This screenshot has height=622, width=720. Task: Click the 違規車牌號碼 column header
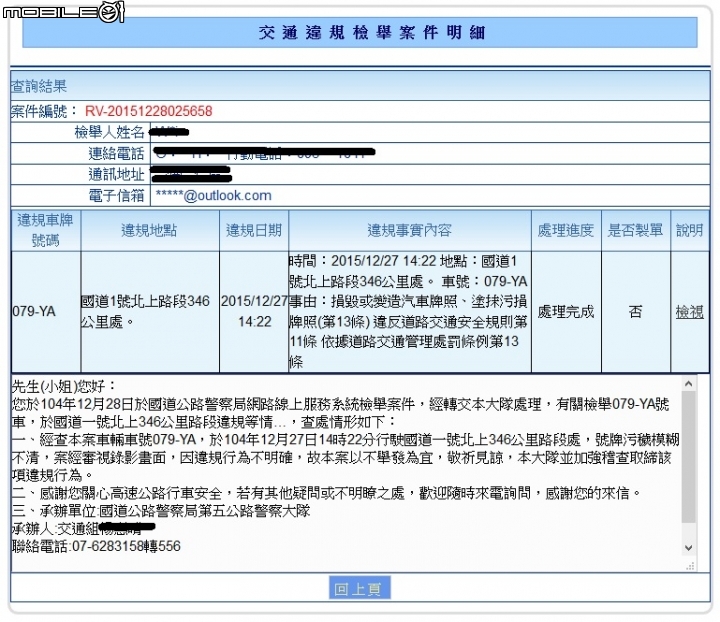click(x=45, y=230)
